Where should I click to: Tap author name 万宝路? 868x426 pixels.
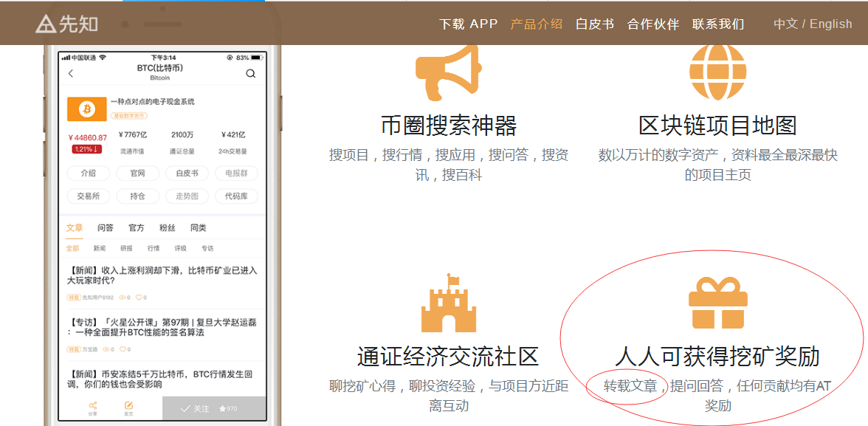coord(91,349)
